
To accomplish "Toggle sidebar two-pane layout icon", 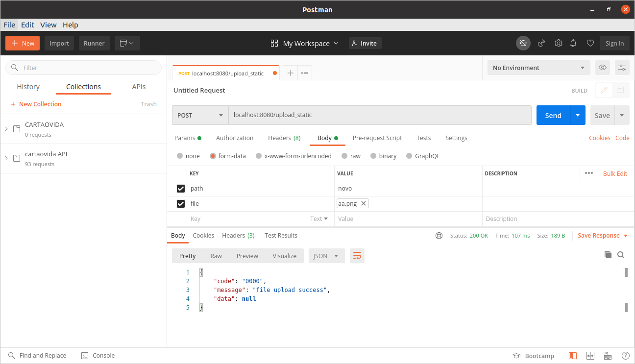I will 573,356.
